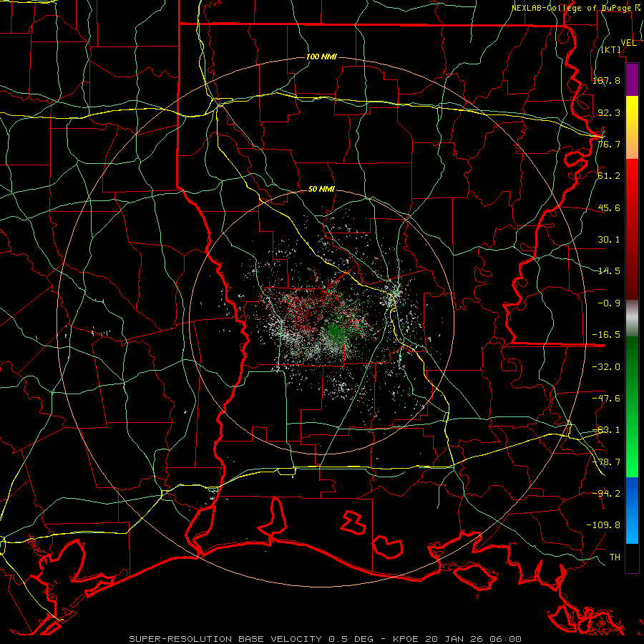The image size is (644, 644).
Task: Click the 107.8 velocity scale value
Action: pos(606,80)
